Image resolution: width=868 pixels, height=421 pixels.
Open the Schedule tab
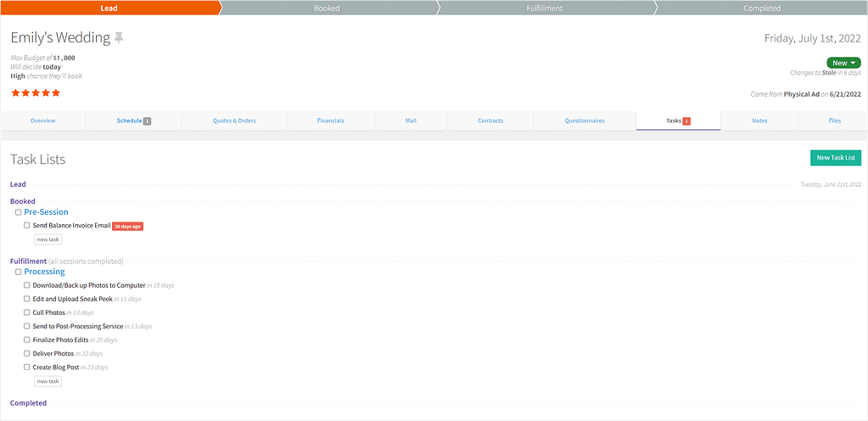click(x=134, y=121)
